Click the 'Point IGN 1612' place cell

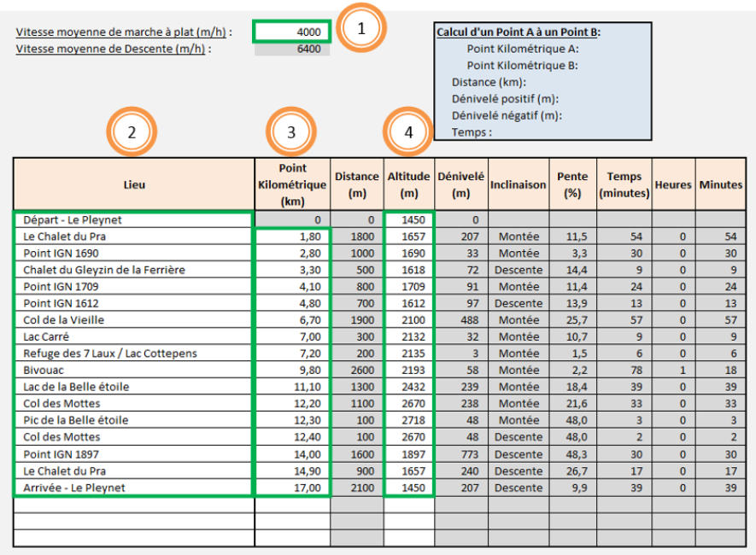(x=133, y=303)
